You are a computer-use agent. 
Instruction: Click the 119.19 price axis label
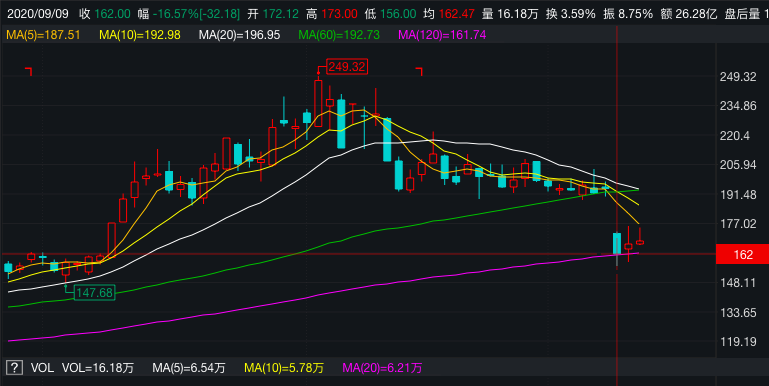(x=738, y=342)
